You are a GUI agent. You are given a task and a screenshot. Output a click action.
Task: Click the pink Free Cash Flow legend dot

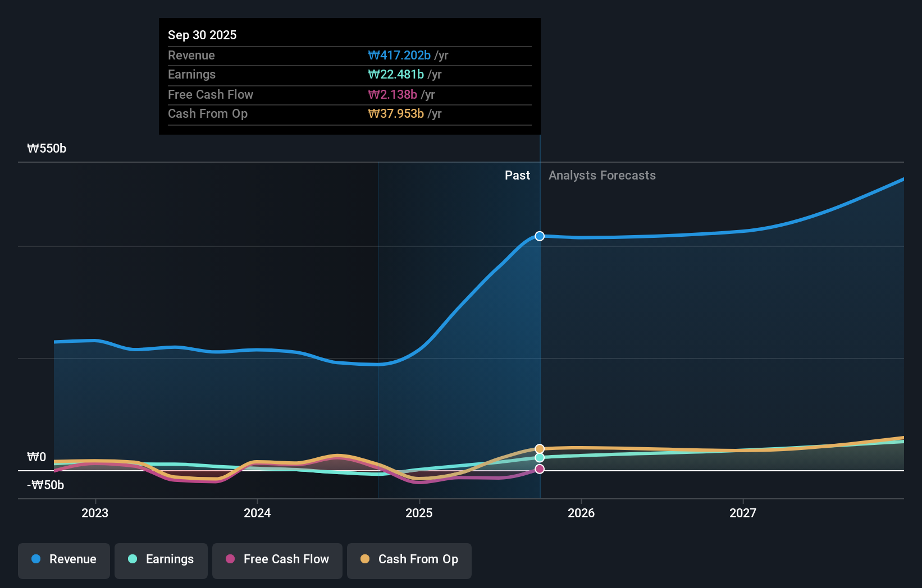click(230, 559)
